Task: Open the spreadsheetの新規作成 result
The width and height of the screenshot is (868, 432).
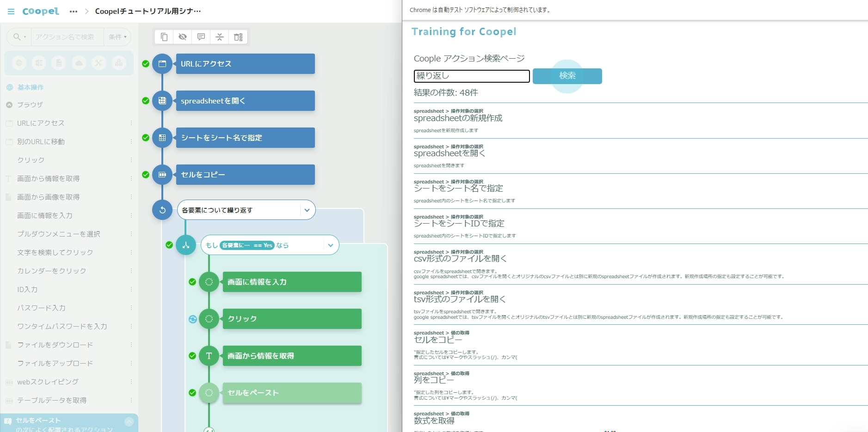Action: coord(458,118)
